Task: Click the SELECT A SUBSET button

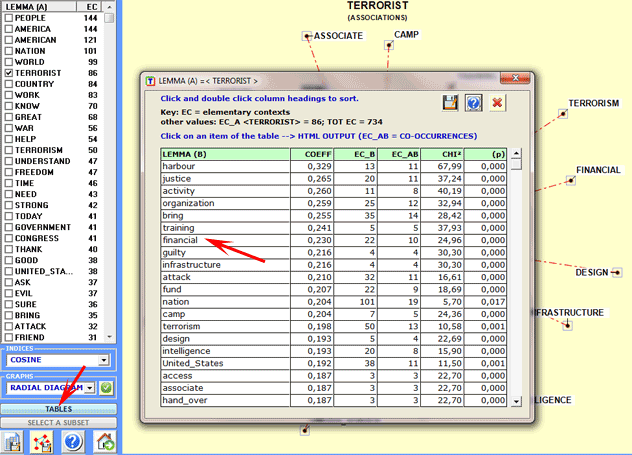Action: tap(59, 423)
